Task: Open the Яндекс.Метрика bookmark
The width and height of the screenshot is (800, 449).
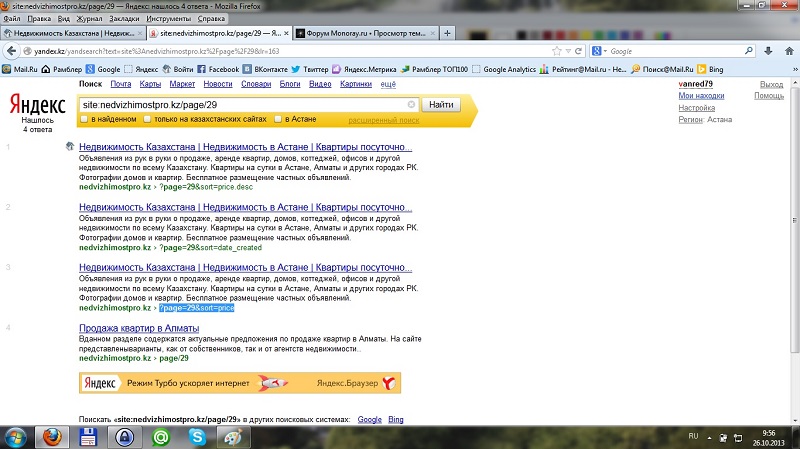Action: click(x=364, y=69)
